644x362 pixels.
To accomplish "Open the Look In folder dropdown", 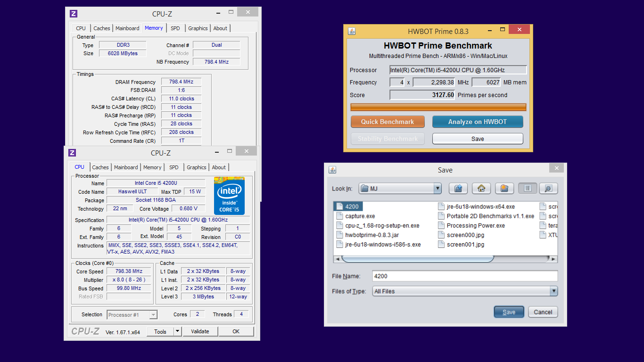I will (438, 189).
